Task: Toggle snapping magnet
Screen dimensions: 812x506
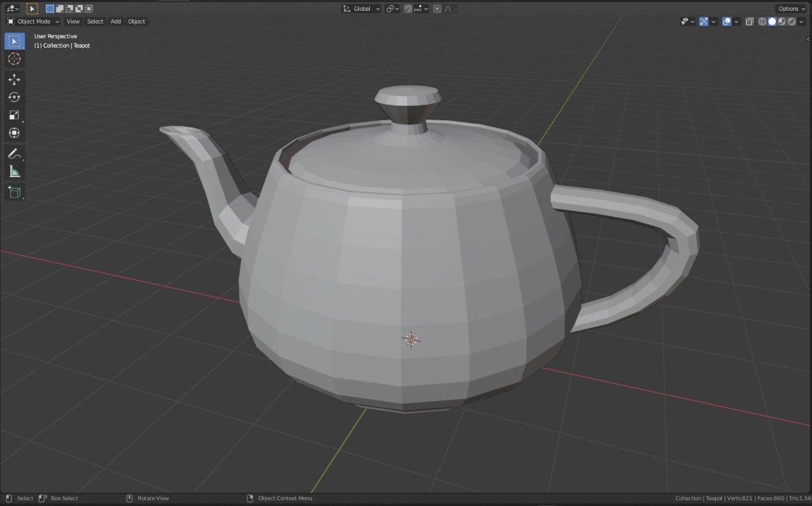Action: tap(408, 9)
